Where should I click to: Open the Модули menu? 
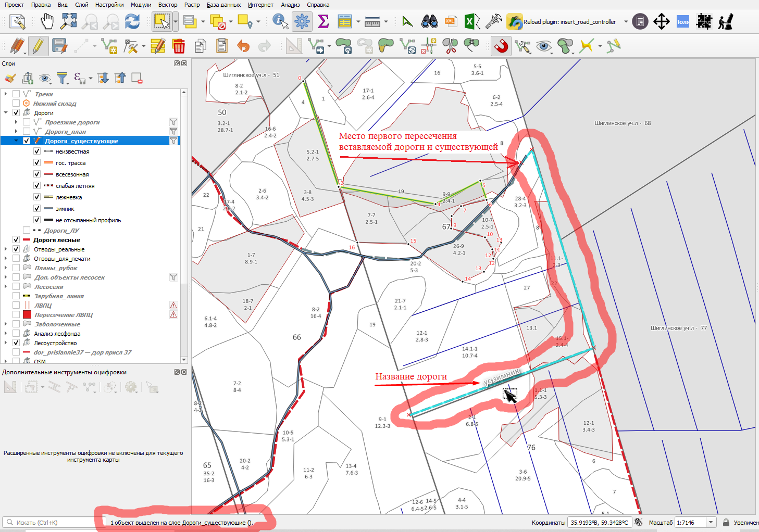click(x=141, y=5)
